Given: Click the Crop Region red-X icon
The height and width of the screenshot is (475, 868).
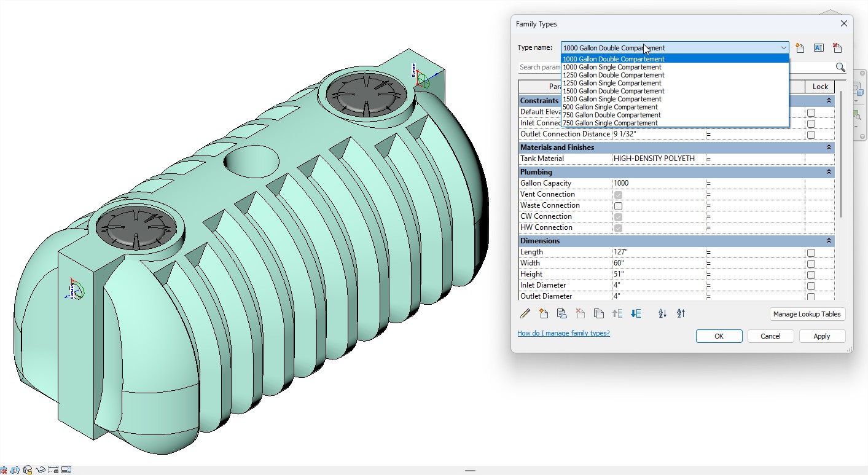Looking at the screenshot, I should pyautogui.click(x=3, y=470).
